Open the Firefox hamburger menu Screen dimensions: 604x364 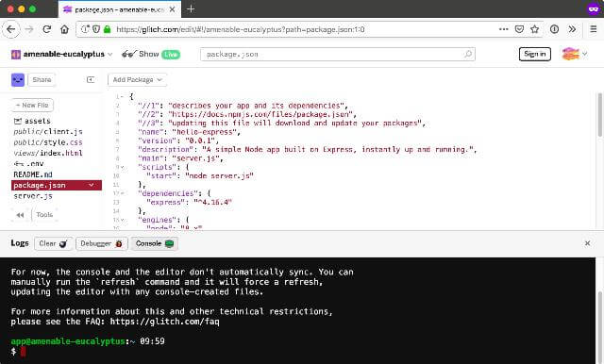coord(594,29)
